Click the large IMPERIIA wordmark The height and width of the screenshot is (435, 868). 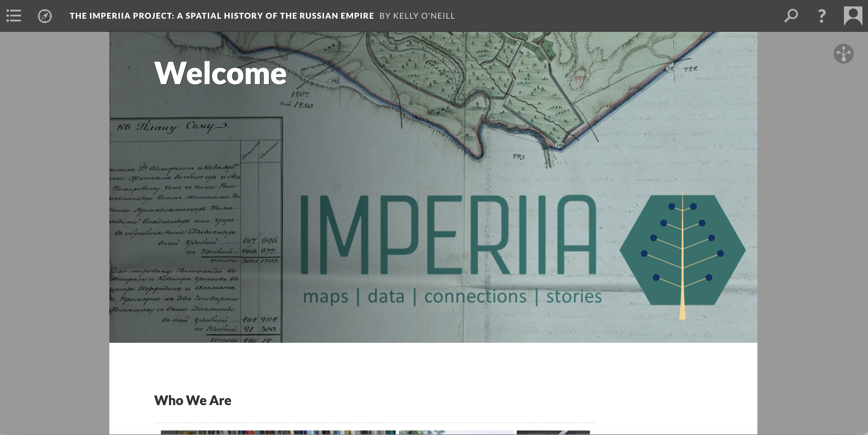(x=448, y=235)
